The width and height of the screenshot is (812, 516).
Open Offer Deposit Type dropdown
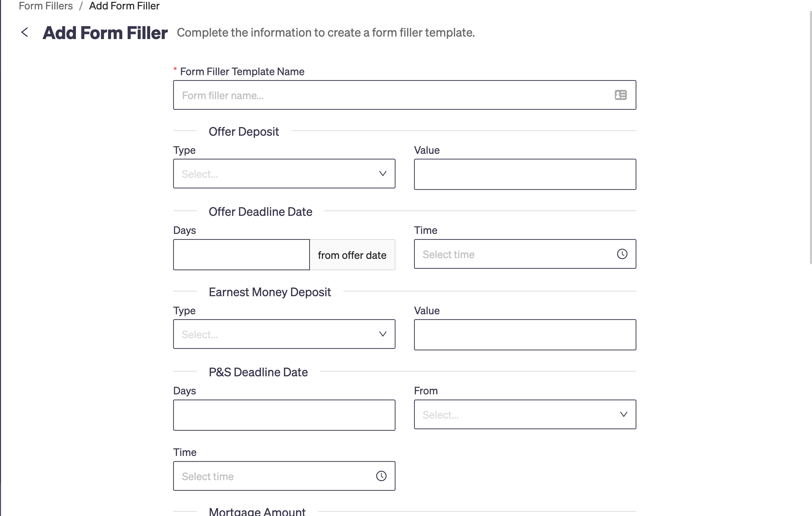(284, 174)
